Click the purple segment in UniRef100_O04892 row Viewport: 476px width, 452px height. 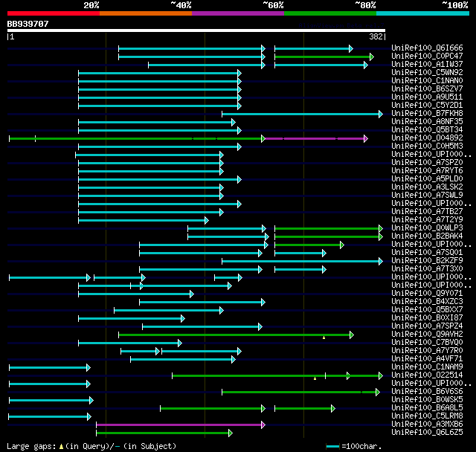[x=316, y=138]
